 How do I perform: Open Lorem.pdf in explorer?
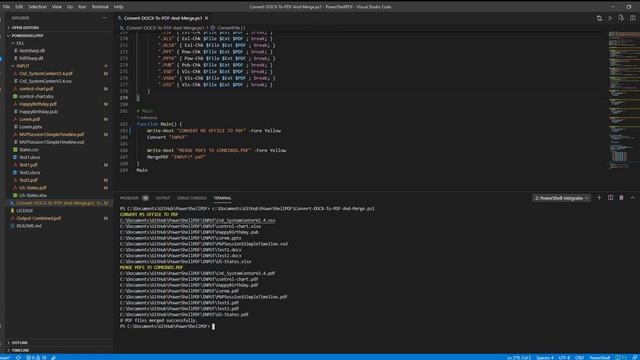coord(29,119)
